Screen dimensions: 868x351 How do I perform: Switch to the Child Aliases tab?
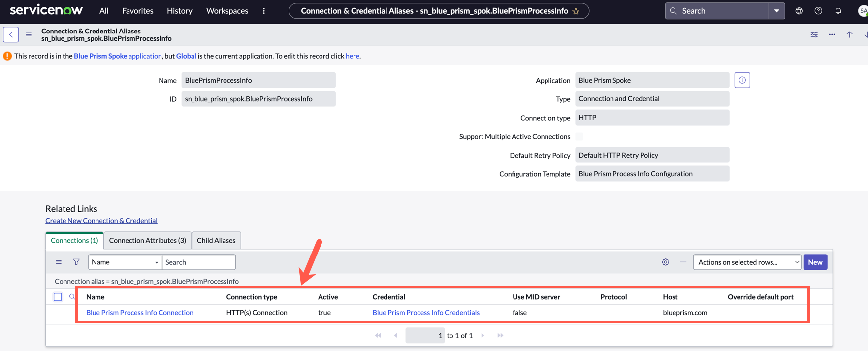coord(216,240)
